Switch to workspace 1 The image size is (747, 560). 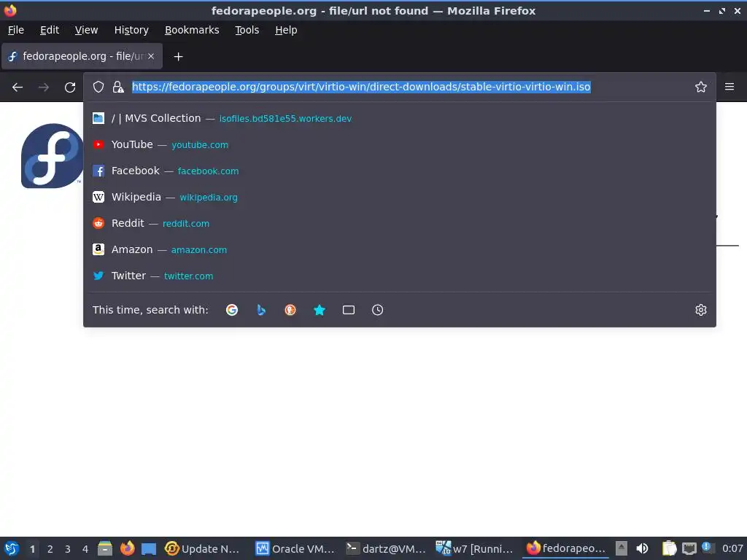[32, 549]
